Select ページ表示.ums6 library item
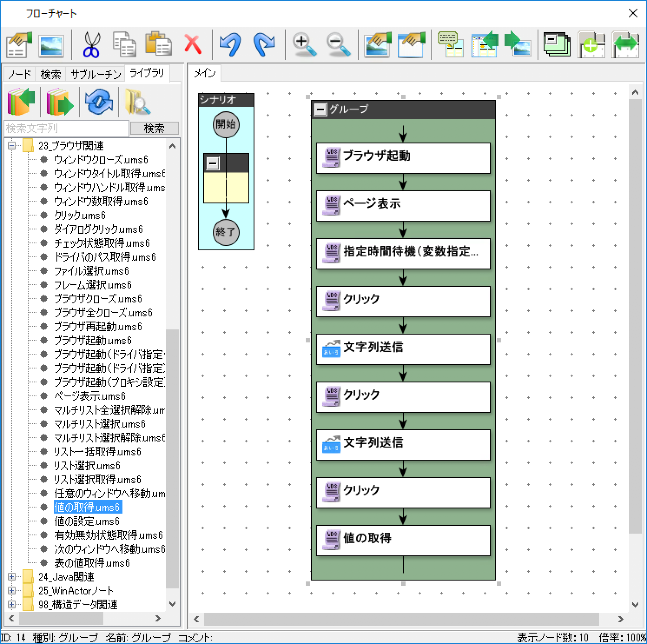 click(89, 396)
